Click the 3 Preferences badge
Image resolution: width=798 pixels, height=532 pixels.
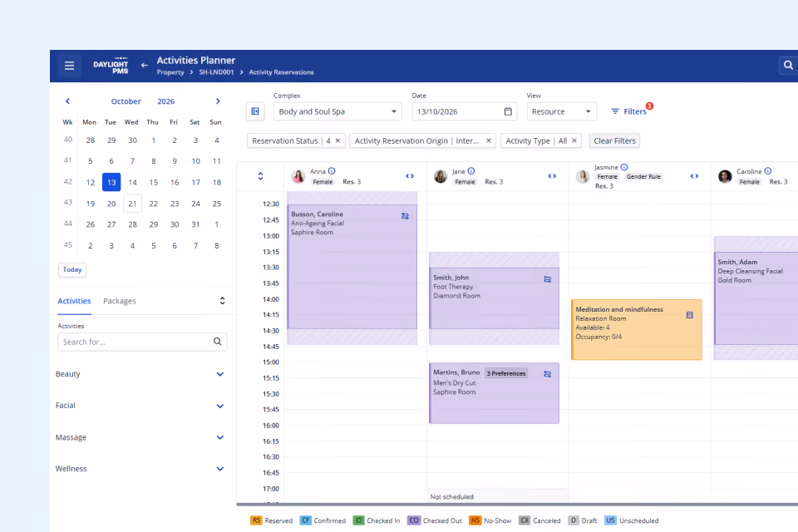(506, 373)
